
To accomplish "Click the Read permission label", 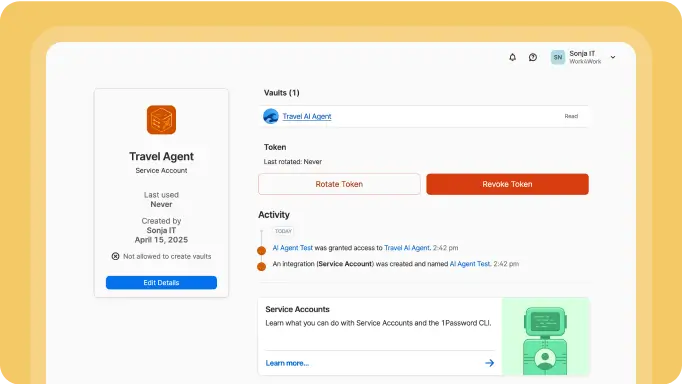I will coord(571,116).
